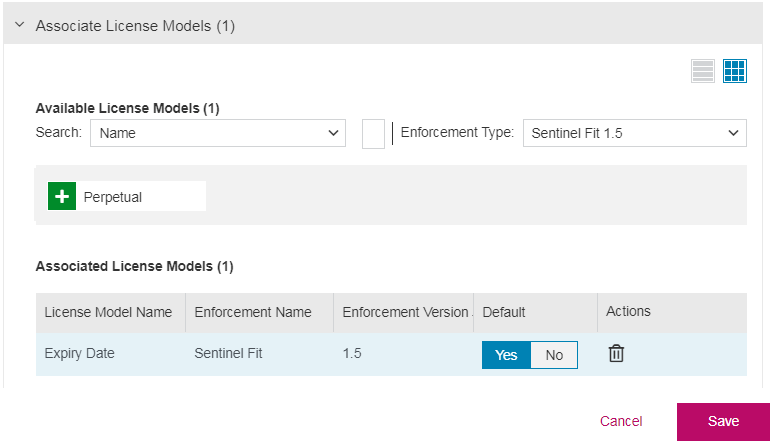Click green plus to add Perpetual model
The height and width of the screenshot is (442, 771).
(62, 197)
